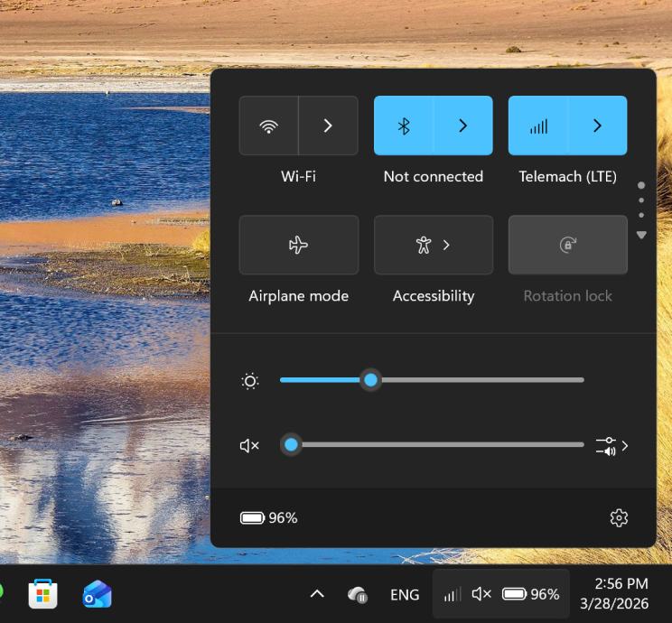Click the muted speaker icon beside volume slider
Viewport: 672px width, 623px height.
pyautogui.click(x=249, y=445)
